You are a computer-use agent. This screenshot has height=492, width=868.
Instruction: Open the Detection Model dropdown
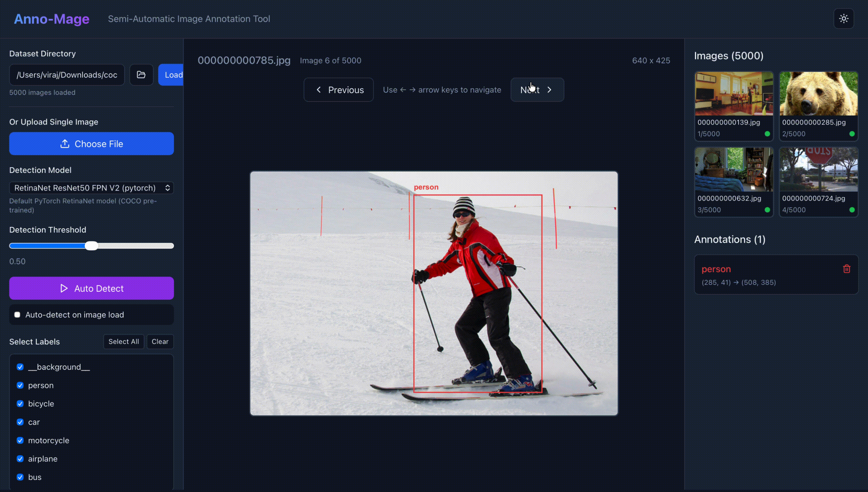(92, 188)
